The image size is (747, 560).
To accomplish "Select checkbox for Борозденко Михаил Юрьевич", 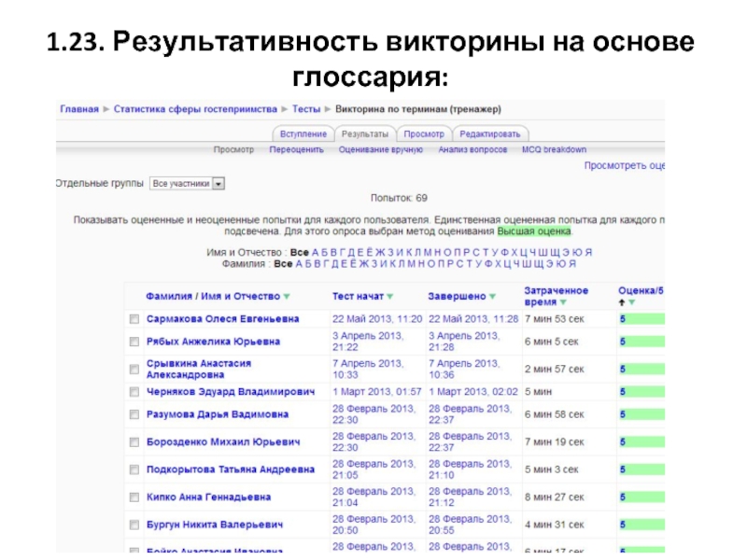I will pyautogui.click(x=134, y=442).
